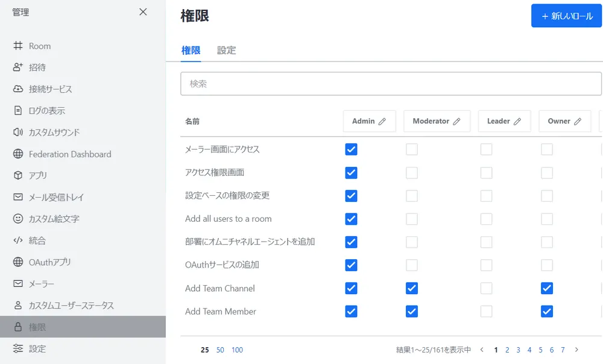The width and height of the screenshot is (603, 364).
Task: Click the カスタム絵文字 smiley icon
Action: (x=18, y=218)
